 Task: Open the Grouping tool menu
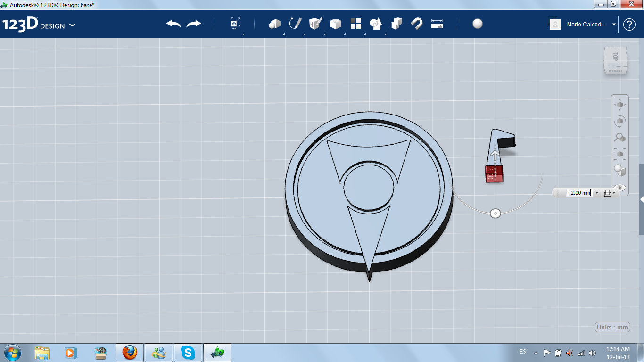[x=376, y=24]
